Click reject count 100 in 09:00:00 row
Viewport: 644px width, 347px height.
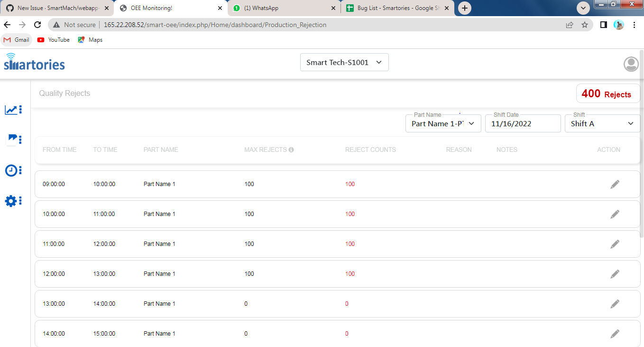coord(350,184)
